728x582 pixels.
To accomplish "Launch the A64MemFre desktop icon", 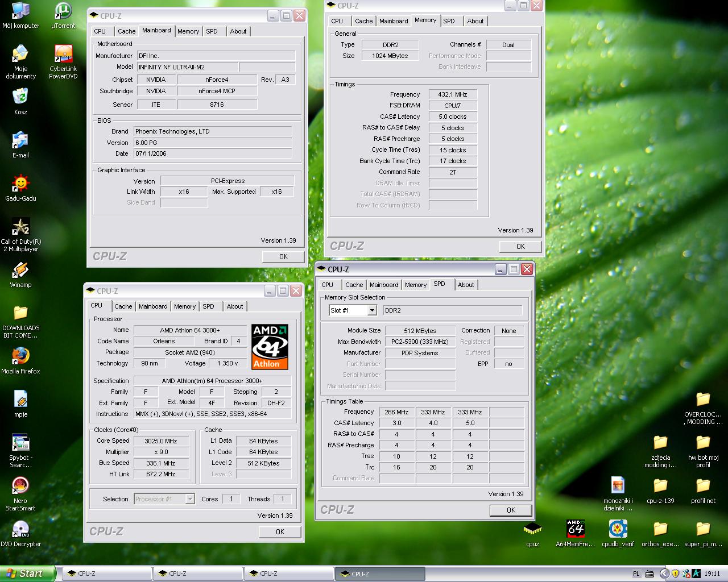I will [x=575, y=533].
